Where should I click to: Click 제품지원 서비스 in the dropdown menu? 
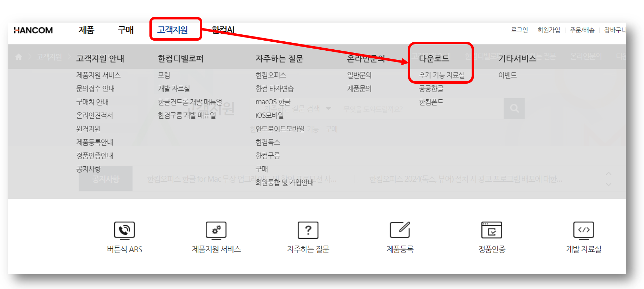[98, 75]
